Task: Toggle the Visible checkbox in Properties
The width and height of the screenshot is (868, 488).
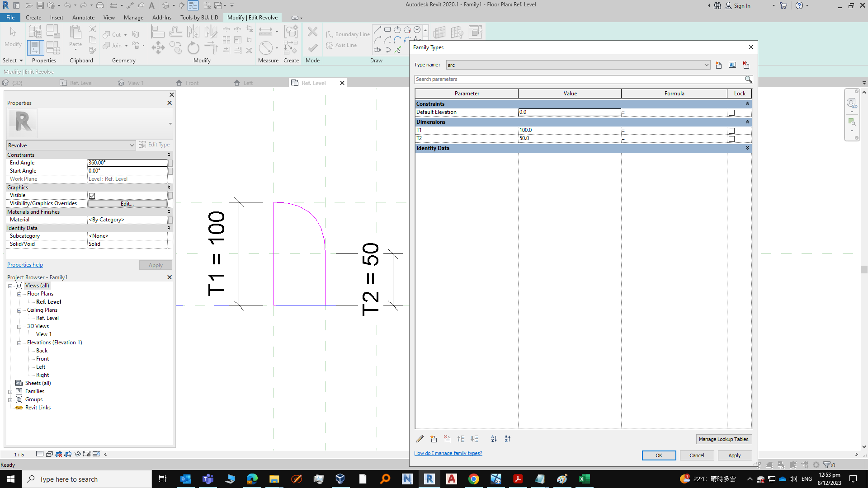Action: [x=92, y=195]
